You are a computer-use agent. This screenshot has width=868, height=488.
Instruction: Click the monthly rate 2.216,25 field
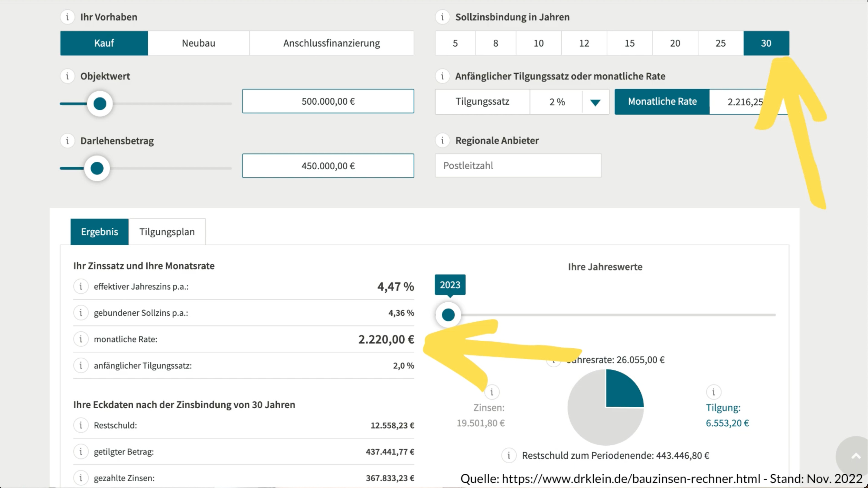[749, 102]
